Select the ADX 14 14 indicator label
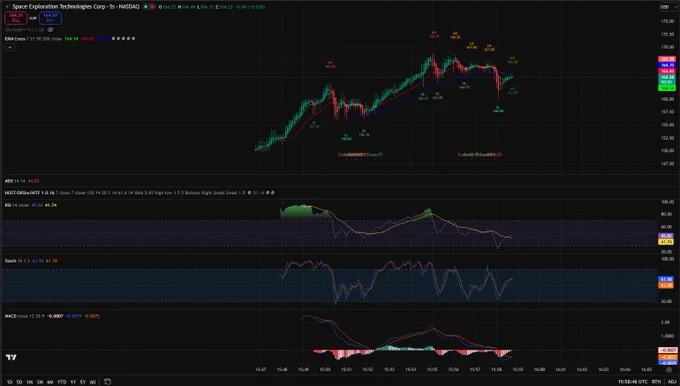The height and width of the screenshot is (386, 680). coord(15,181)
